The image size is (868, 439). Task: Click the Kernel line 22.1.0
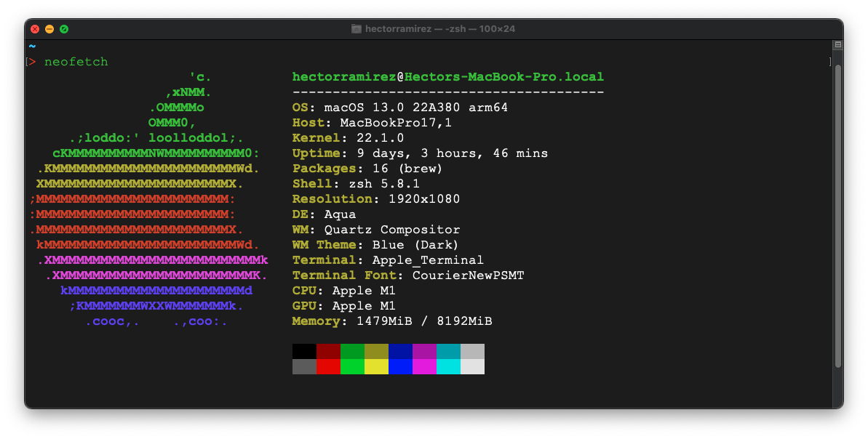tap(349, 137)
